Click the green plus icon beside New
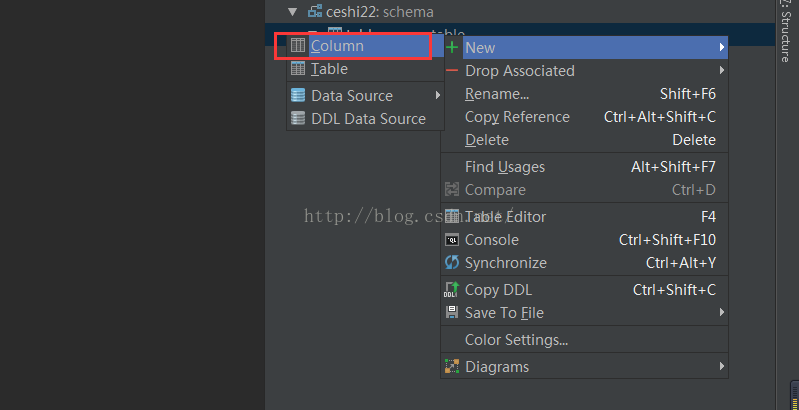This screenshot has width=799, height=410. click(x=452, y=47)
